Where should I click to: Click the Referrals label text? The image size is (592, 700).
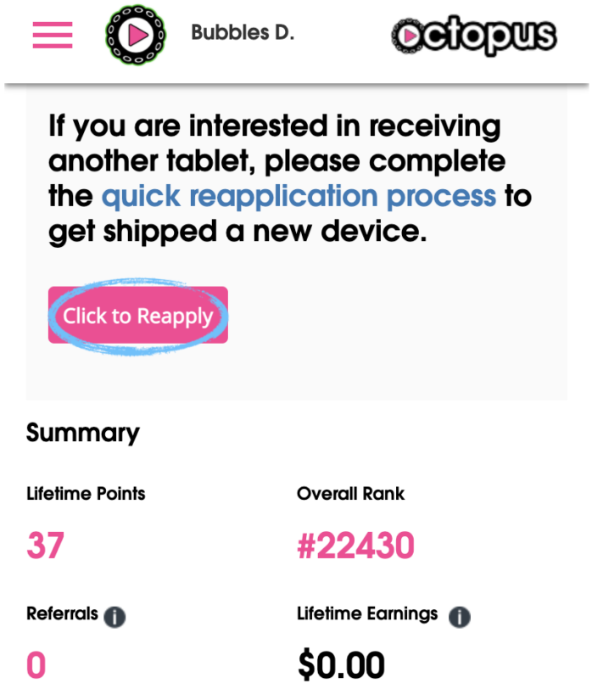point(63,613)
